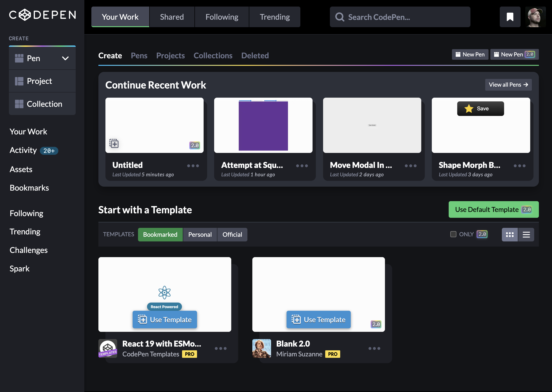The width and height of the screenshot is (552, 392).
Task: Click Use Default Template button
Action: pyautogui.click(x=493, y=210)
